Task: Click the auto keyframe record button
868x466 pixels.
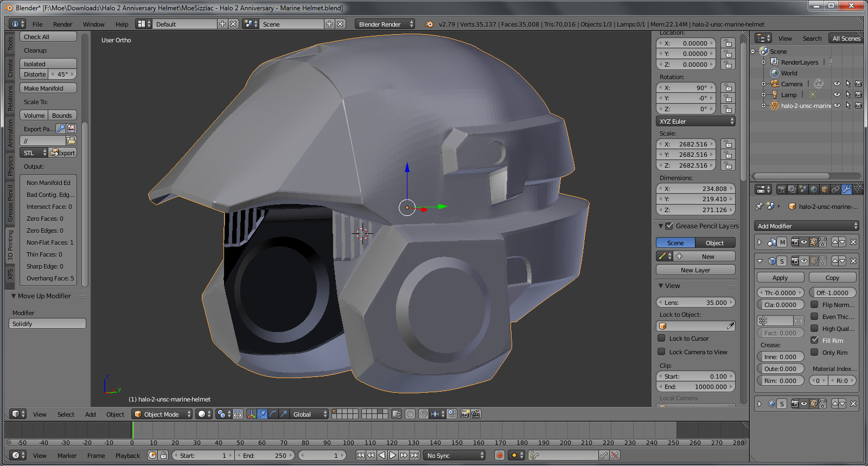Action: point(500,455)
